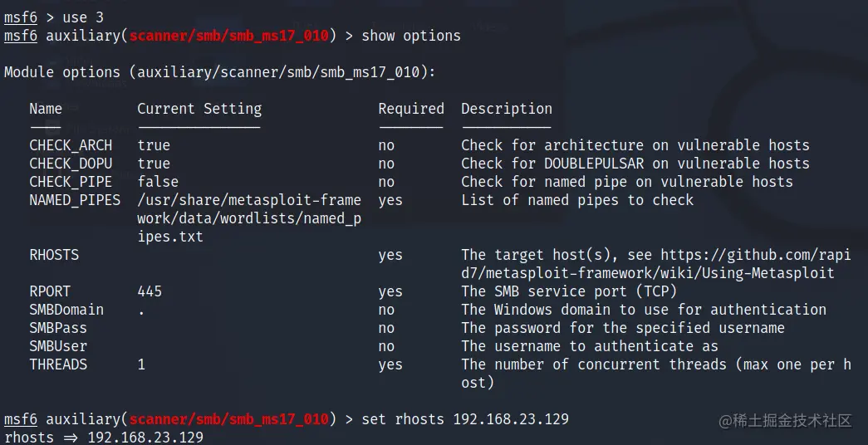This screenshot has height=445, width=868.
Task: Click 'Check for named pipe on vulnerable hosts'
Action: point(627,182)
